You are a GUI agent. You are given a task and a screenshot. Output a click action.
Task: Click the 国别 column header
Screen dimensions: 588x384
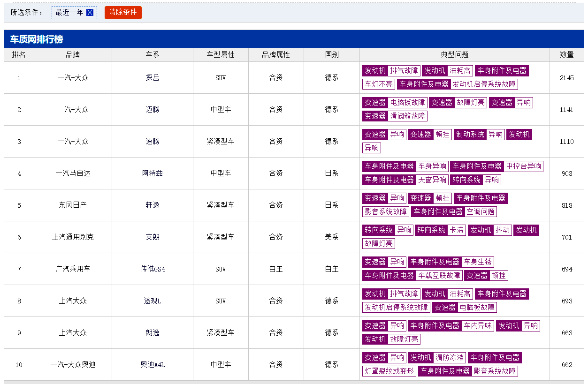pos(332,55)
